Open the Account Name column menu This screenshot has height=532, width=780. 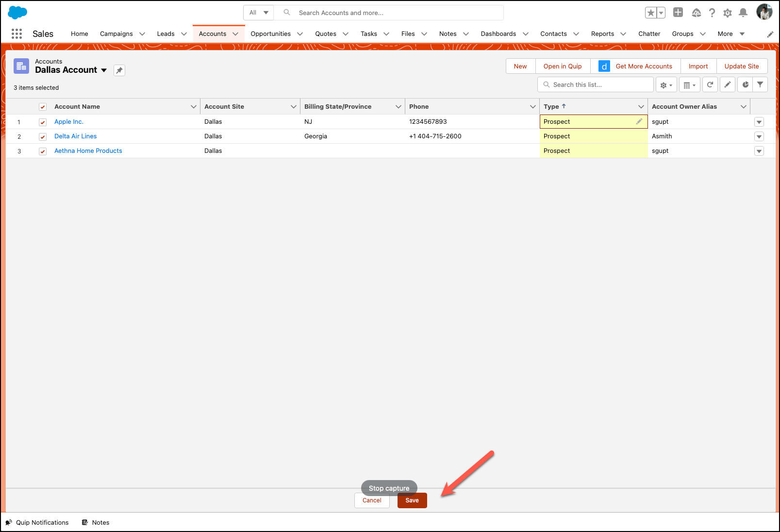194,107
